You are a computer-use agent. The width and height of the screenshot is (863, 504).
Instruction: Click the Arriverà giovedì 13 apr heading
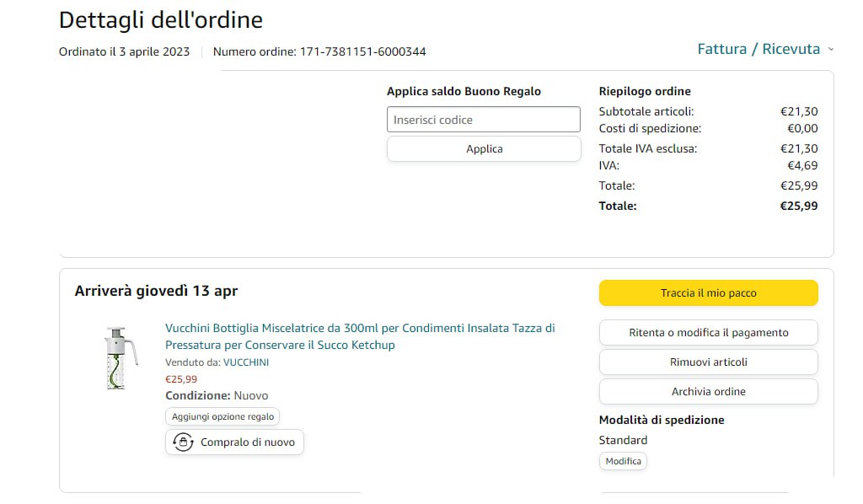tap(156, 292)
